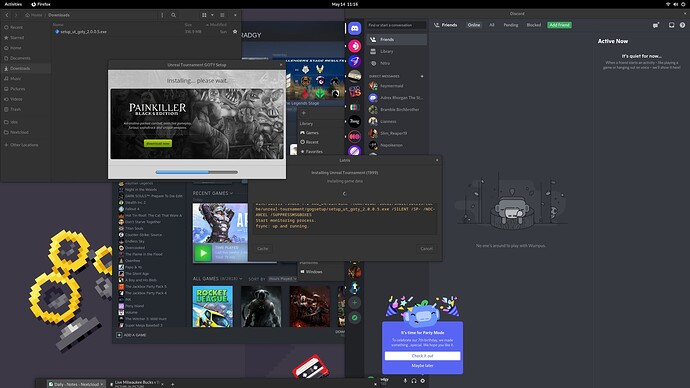Image resolution: width=690 pixels, height=388 pixels.
Task: Open the Discord Inbox icon
Action: [672, 25]
